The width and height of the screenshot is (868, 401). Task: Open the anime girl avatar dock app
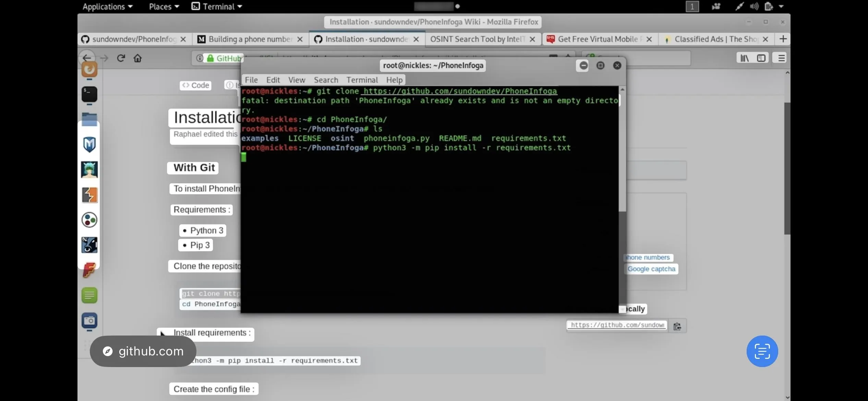click(89, 170)
